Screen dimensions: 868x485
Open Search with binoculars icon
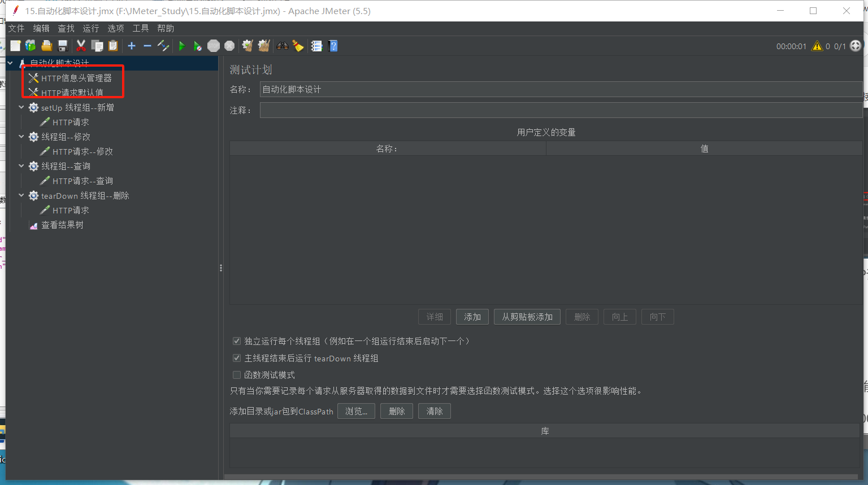[x=283, y=46]
